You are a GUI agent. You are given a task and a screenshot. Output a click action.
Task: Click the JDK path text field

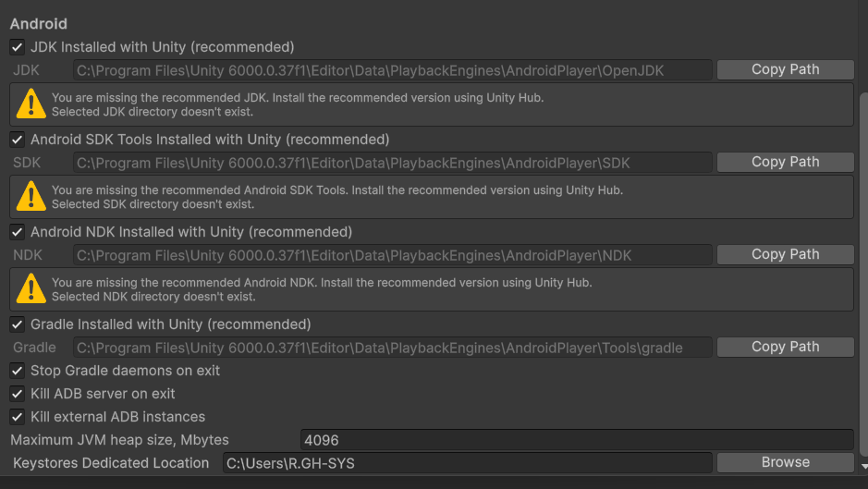tap(393, 70)
